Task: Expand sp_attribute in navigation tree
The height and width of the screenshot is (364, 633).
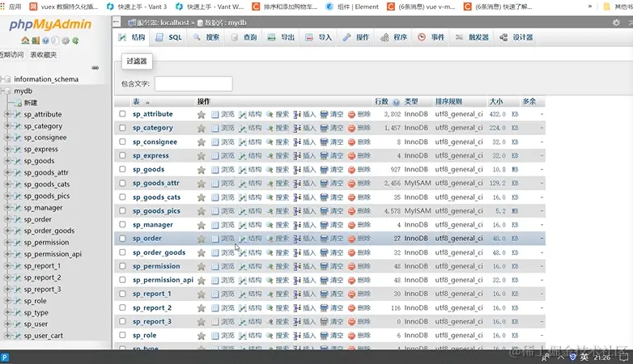Action: [6, 114]
